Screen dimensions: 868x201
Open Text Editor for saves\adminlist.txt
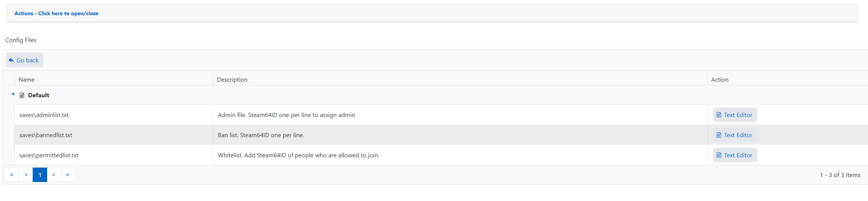[735, 115]
